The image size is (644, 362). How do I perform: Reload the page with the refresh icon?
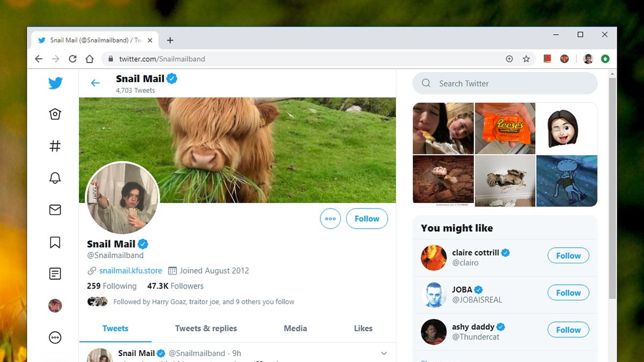click(x=72, y=59)
